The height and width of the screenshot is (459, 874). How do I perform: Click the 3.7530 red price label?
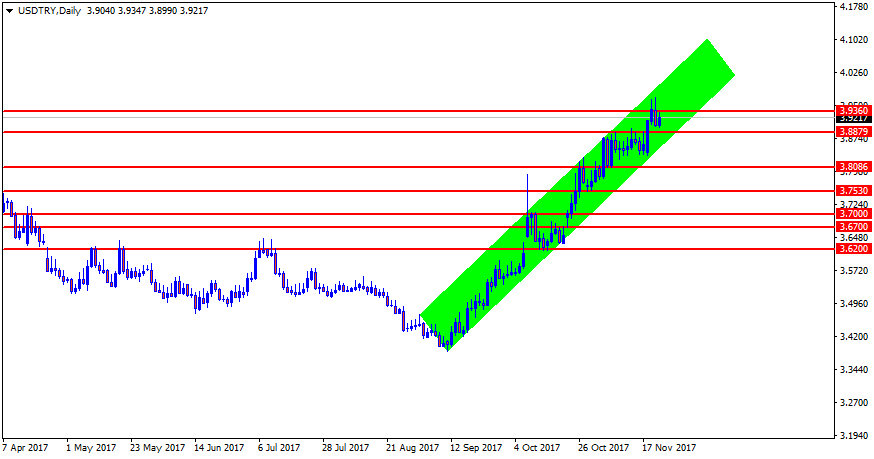[852, 190]
